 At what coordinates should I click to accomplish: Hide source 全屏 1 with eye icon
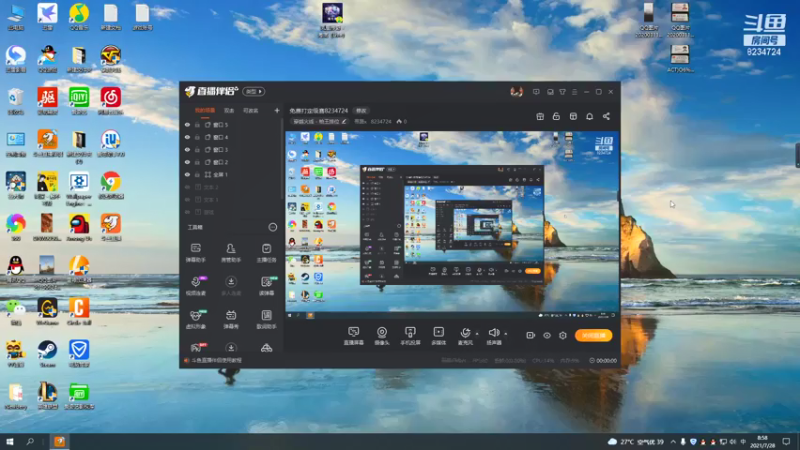pos(187,174)
